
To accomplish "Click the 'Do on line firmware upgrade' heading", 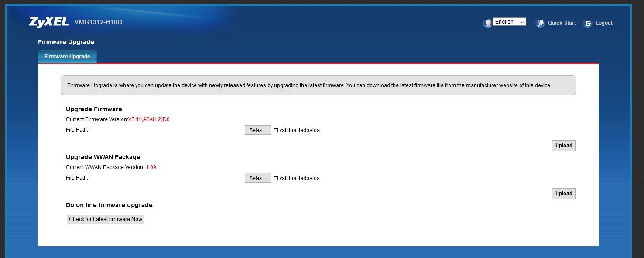I will click(109, 205).
